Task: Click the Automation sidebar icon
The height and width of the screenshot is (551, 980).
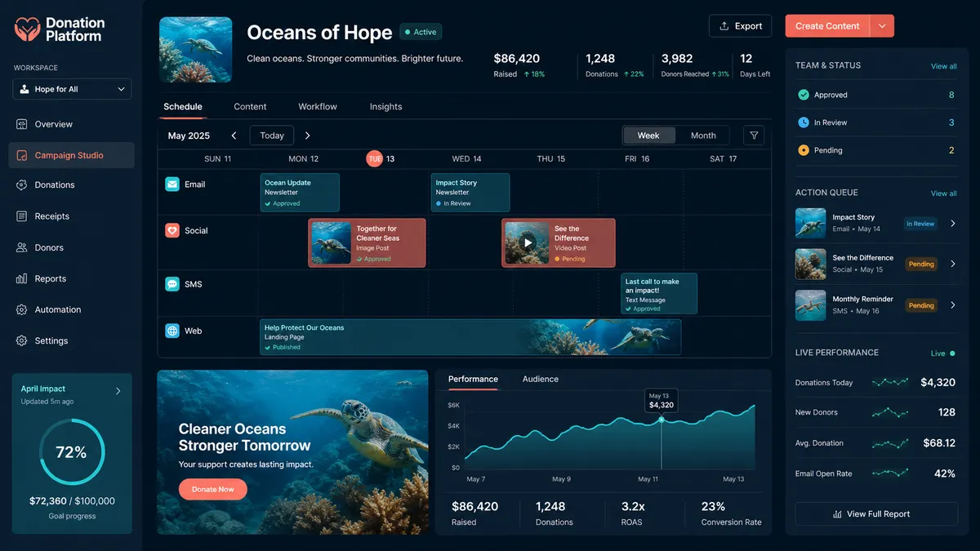Action: (21, 309)
